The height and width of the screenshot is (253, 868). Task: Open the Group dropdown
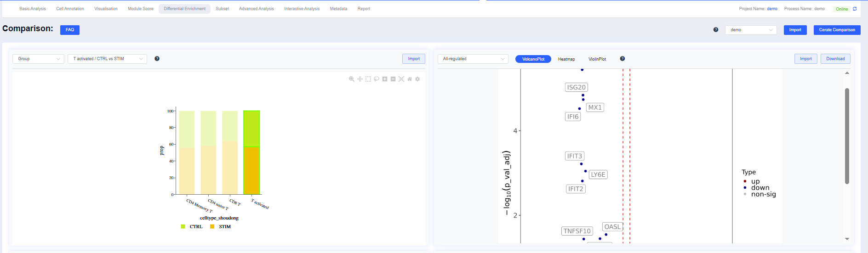[x=39, y=59]
